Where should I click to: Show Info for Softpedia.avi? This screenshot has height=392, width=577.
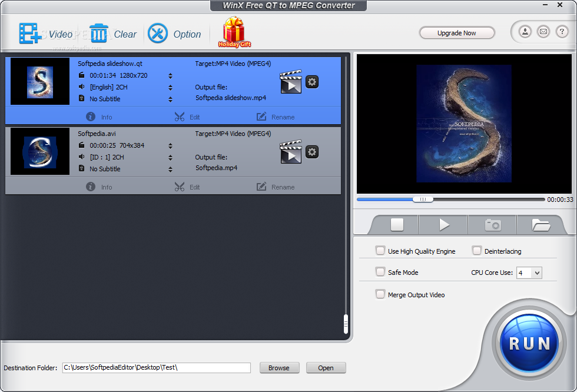pyautogui.click(x=99, y=187)
